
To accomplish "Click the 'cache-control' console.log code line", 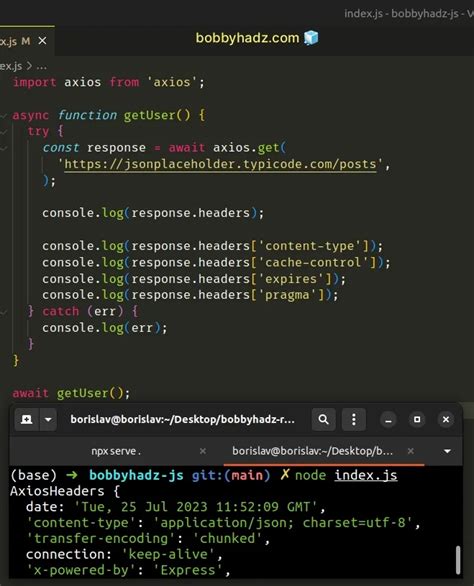I will pos(216,262).
